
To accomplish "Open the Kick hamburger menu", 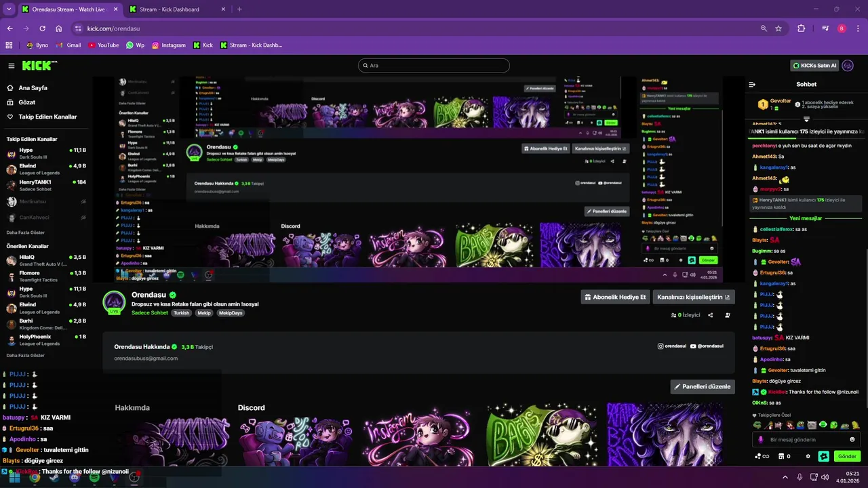I will click(x=12, y=66).
